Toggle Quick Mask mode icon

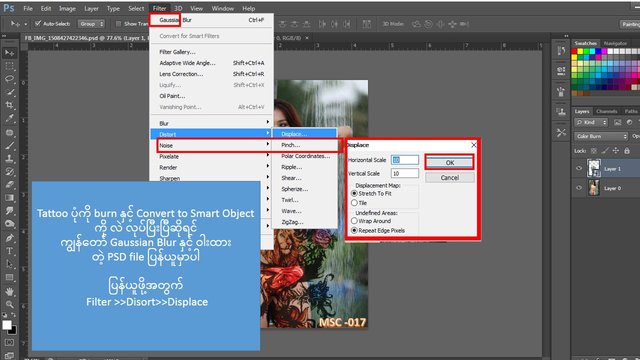coord(9,342)
